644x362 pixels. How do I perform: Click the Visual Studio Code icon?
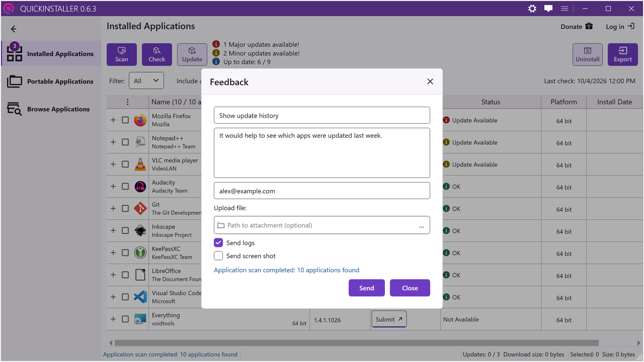(x=140, y=297)
